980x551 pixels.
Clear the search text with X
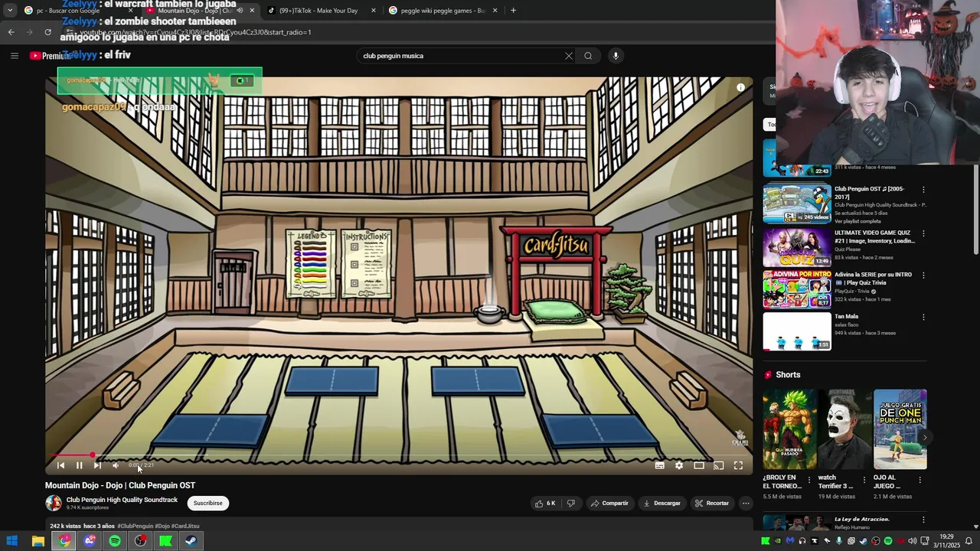tap(569, 55)
